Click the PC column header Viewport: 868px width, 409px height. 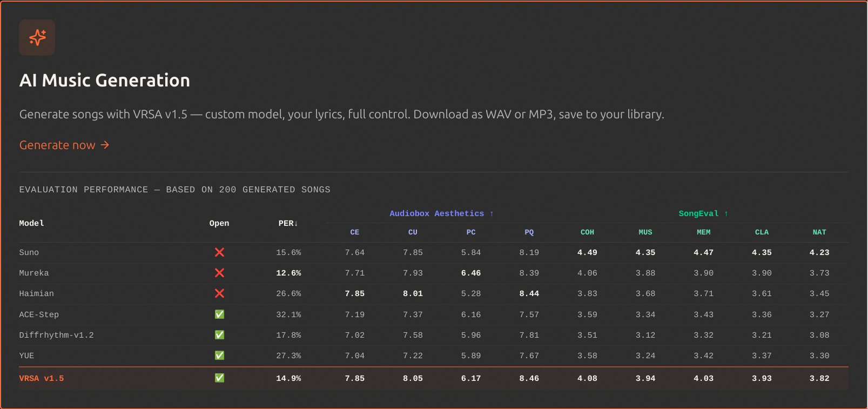pos(471,232)
